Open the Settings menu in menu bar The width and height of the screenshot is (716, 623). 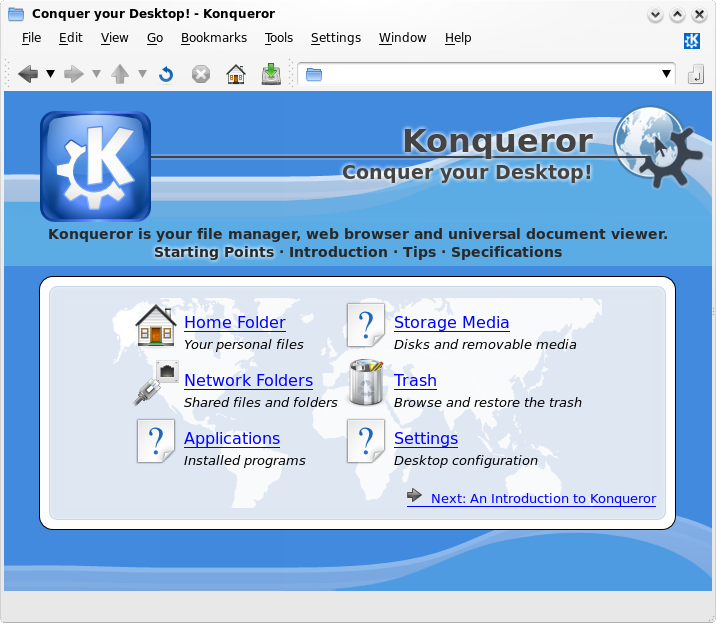coord(336,38)
